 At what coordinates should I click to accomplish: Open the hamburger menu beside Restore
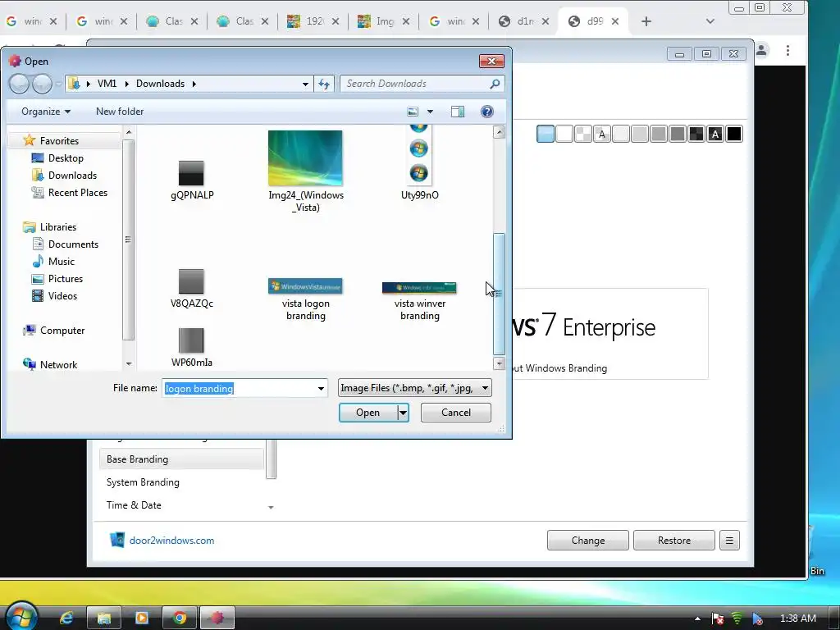(x=729, y=541)
